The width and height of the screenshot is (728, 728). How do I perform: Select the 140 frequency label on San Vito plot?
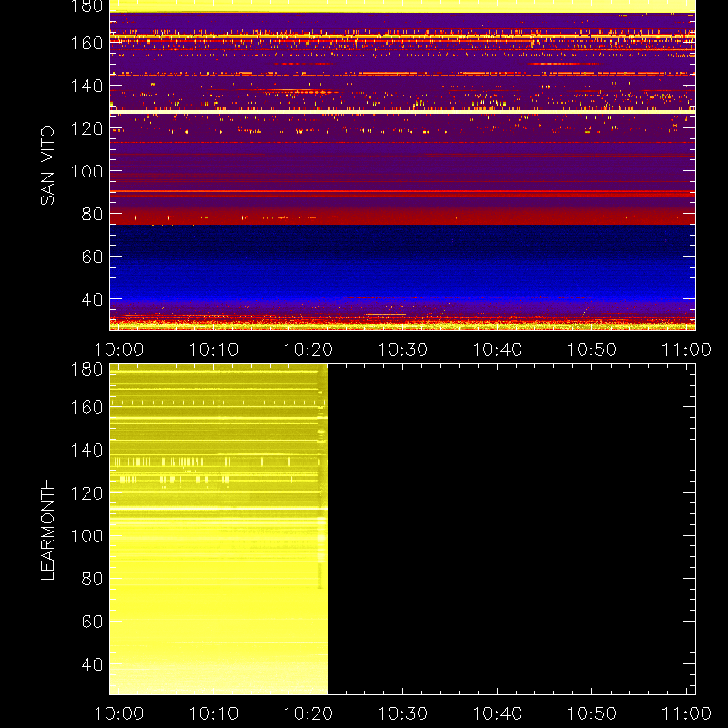point(86,86)
